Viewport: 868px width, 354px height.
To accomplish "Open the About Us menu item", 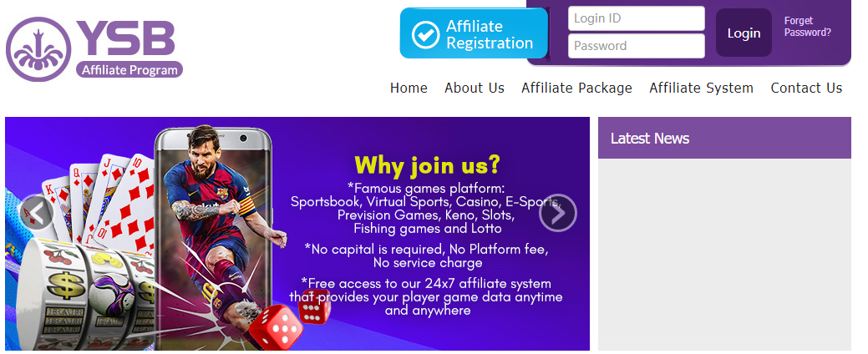I will (475, 88).
